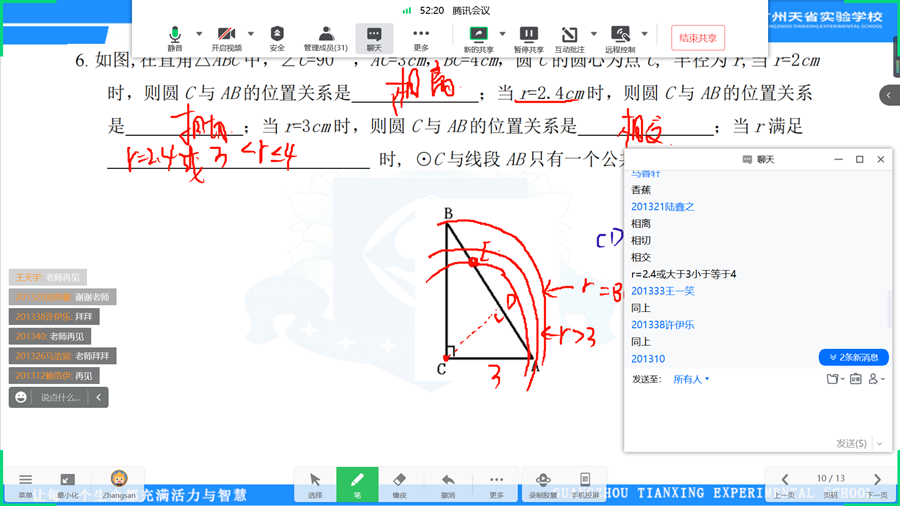Image resolution: width=900 pixels, height=506 pixels.
Task: Select the chat message 香蕉
Action: click(641, 190)
